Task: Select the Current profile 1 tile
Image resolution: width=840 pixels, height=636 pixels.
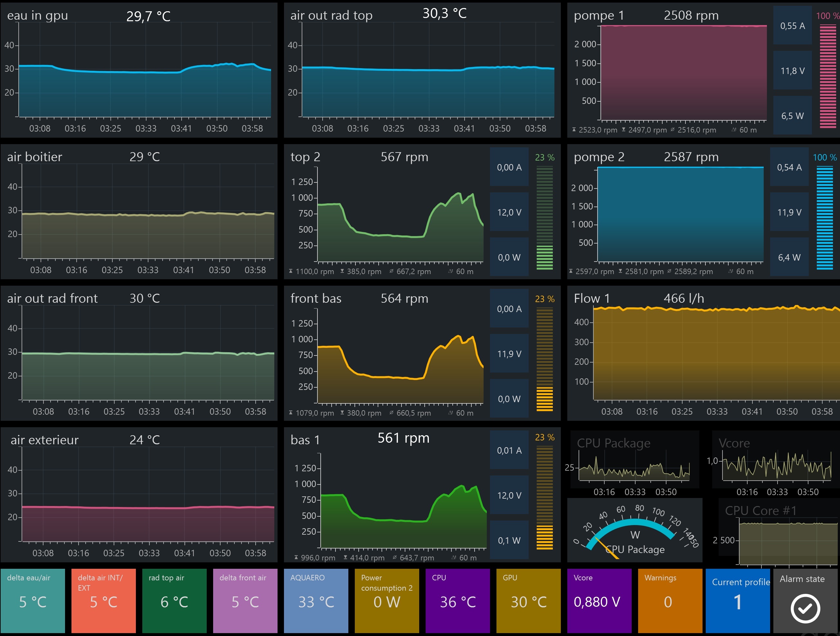Action: coord(738,600)
